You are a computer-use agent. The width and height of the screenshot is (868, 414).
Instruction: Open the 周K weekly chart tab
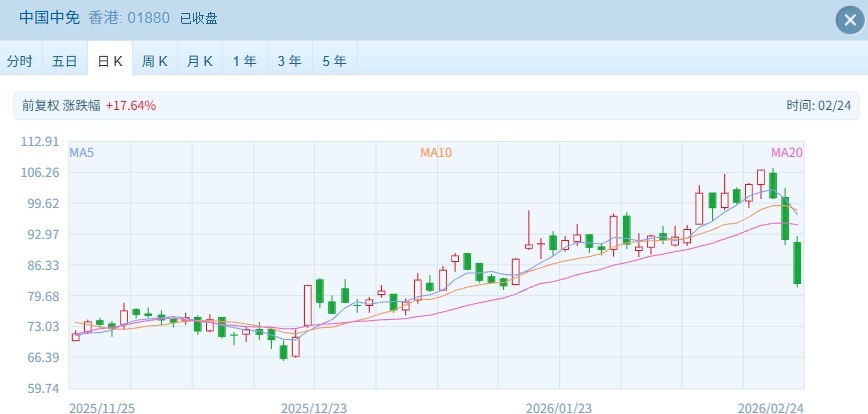coord(154,60)
